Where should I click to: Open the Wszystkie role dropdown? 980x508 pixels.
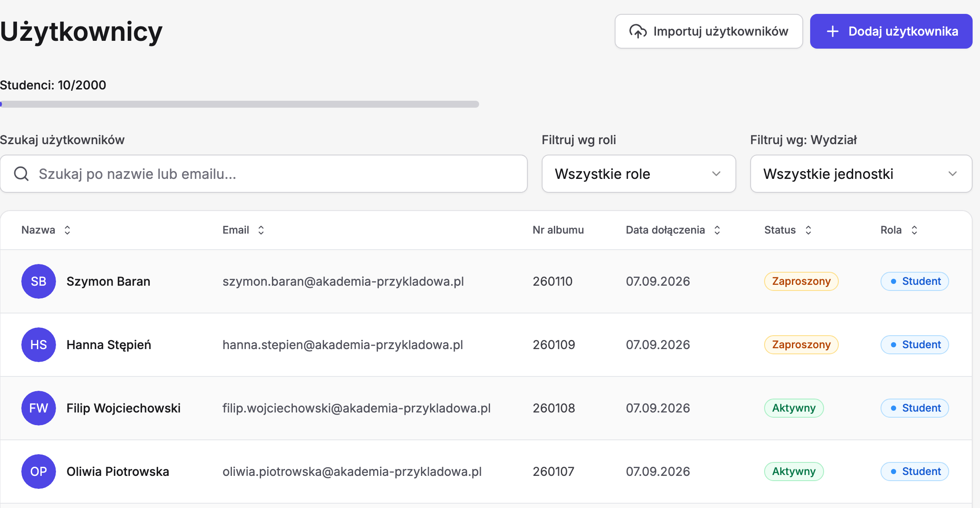pyautogui.click(x=639, y=174)
